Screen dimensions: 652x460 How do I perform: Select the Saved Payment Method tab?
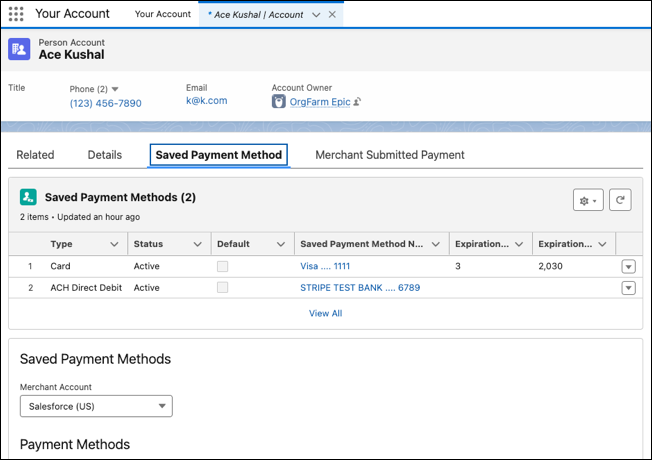[x=219, y=155]
